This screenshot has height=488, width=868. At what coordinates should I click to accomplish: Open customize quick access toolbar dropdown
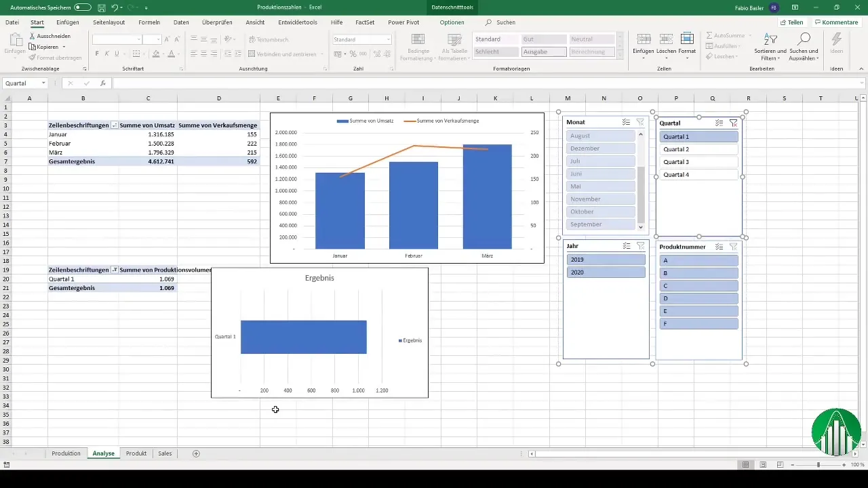(x=146, y=7)
